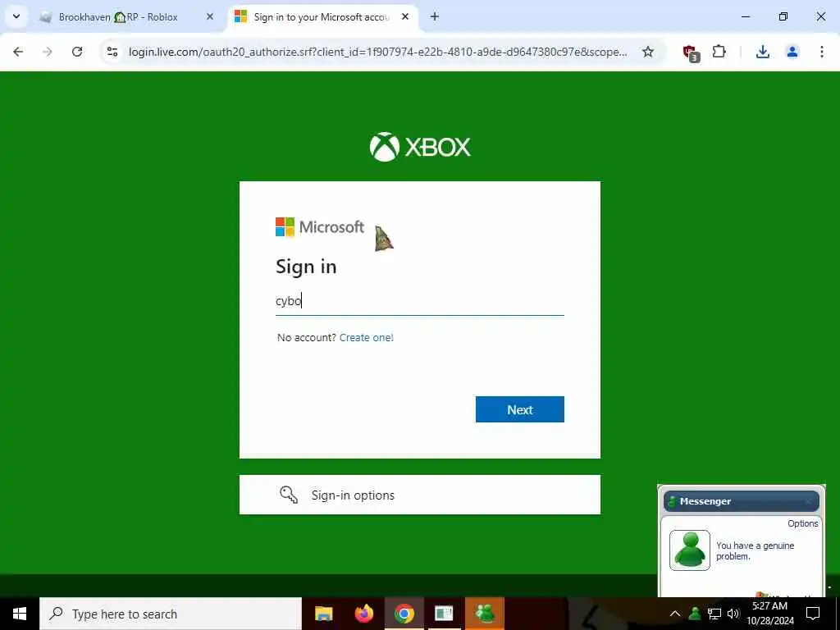This screenshot has width=840, height=630.
Task: Open Sign-in options
Action: point(420,495)
